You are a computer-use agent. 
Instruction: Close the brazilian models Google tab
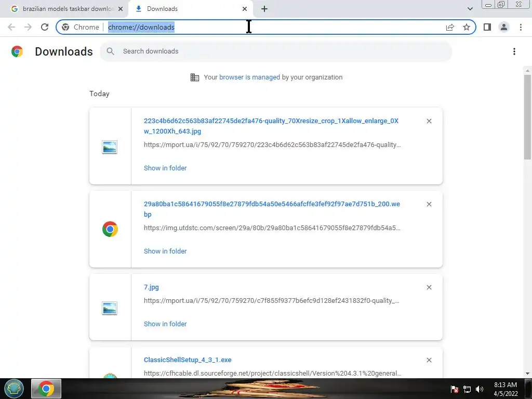(121, 9)
